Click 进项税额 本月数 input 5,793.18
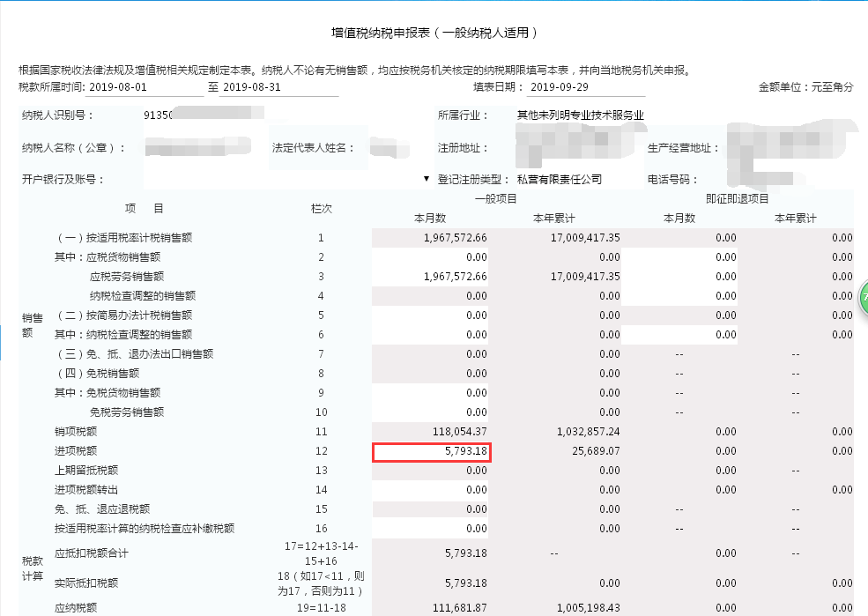Image resolution: width=868 pixels, height=616 pixels. 432,451
